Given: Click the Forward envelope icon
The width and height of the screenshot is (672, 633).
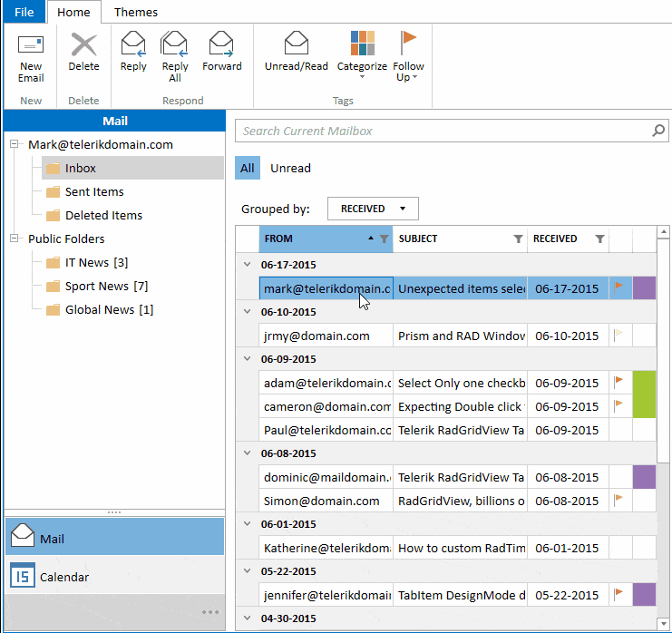Looking at the screenshot, I should 221,44.
